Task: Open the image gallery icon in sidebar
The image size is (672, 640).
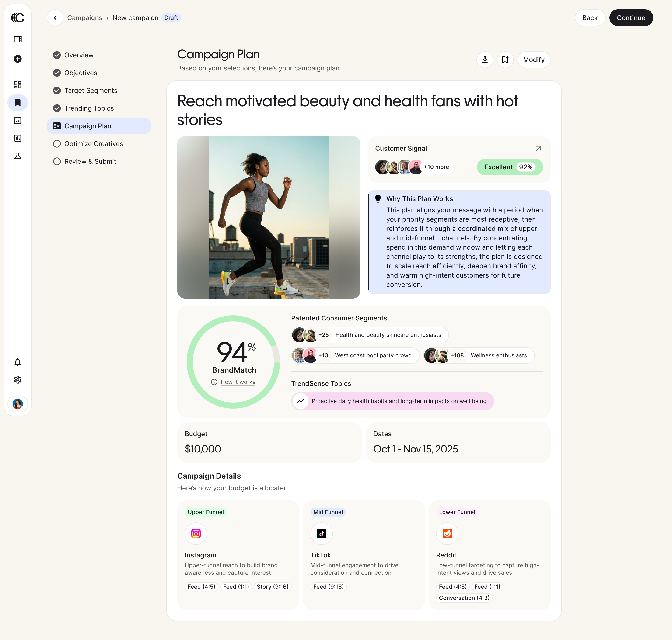Action: pyautogui.click(x=18, y=120)
